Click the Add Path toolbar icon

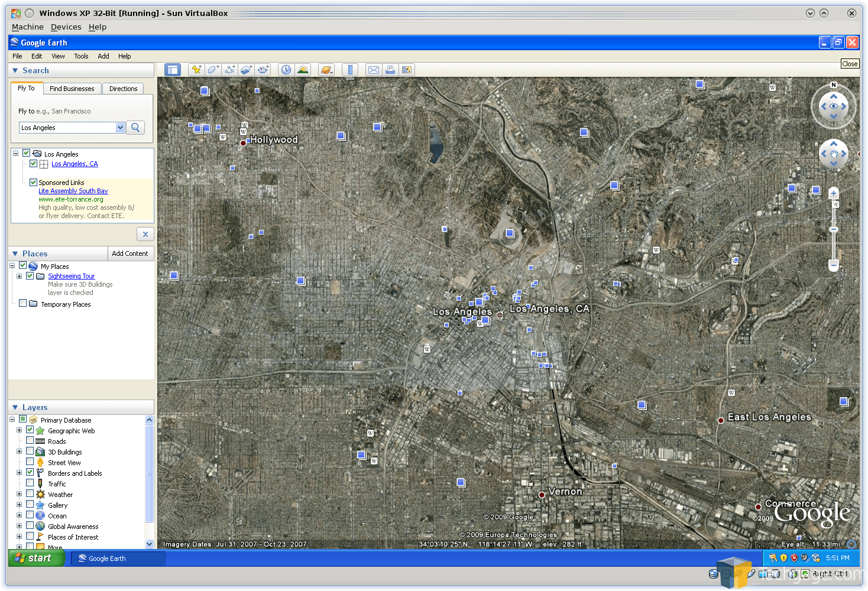click(x=229, y=70)
